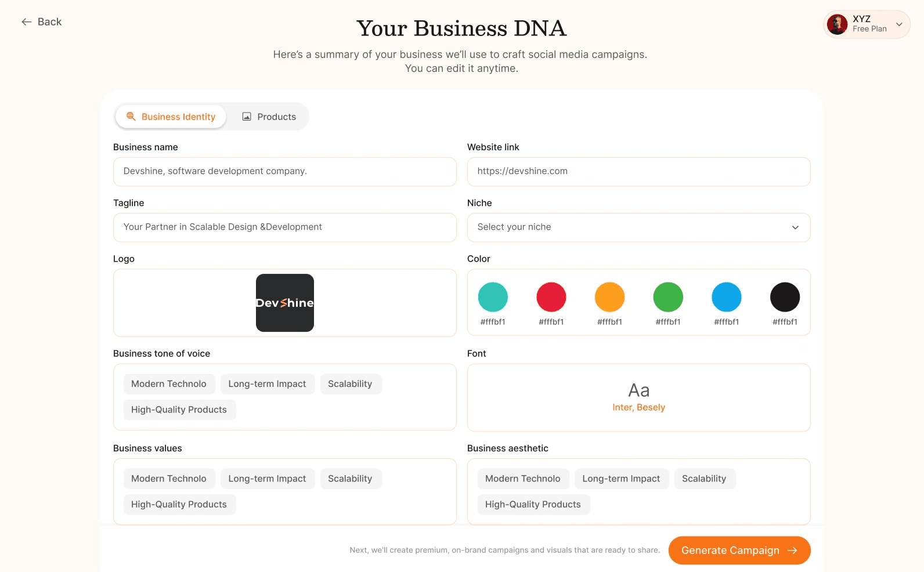Expand the XYZ account menu chevron
This screenshot has height=572, width=924.
tap(899, 24)
